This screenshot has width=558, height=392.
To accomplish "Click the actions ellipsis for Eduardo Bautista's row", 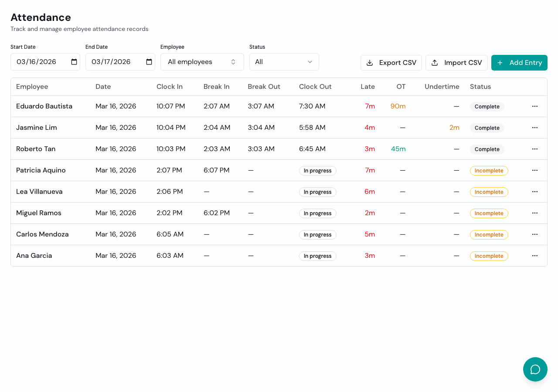I will pyautogui.click(x=535, y=106).
